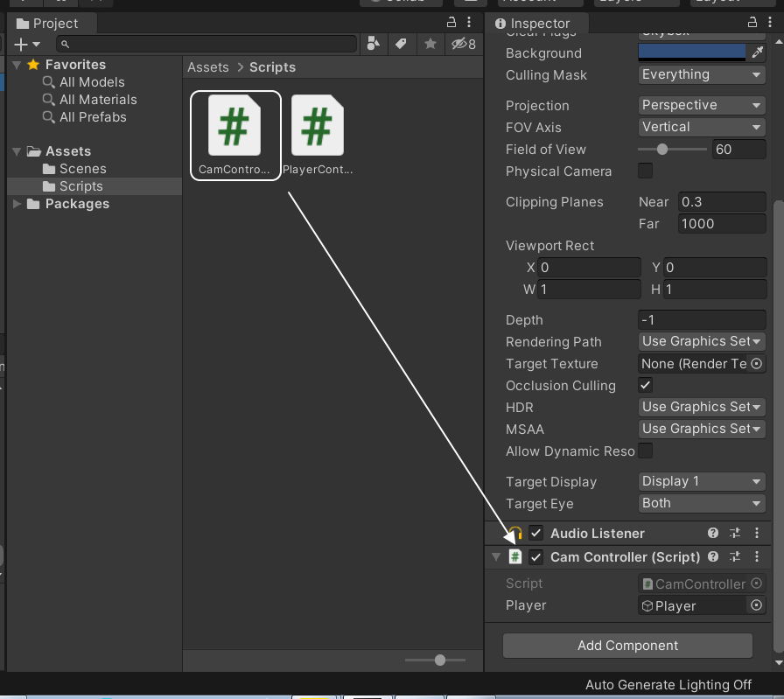Disable the Occlusion Culling checkbox

click(645, 385)
